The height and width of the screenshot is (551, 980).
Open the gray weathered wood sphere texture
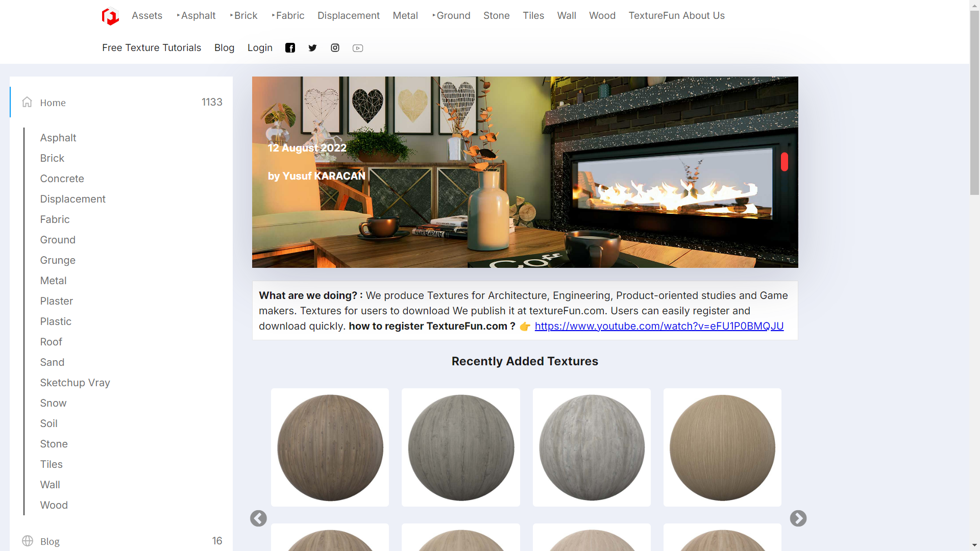coord(461,447)
